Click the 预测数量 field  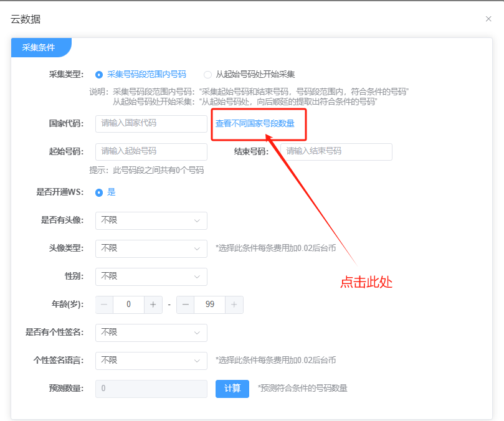[151, 389]
